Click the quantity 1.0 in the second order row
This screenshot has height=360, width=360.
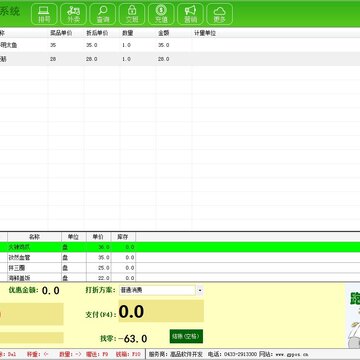126,59
